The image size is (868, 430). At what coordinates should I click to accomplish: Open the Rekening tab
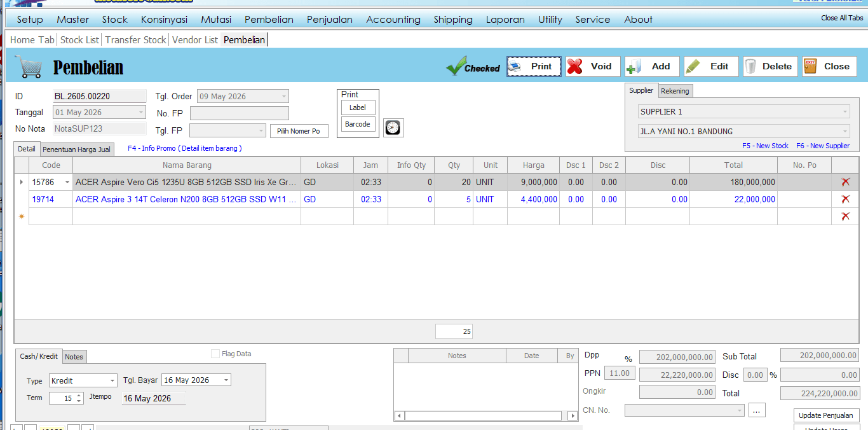[675, 91]
